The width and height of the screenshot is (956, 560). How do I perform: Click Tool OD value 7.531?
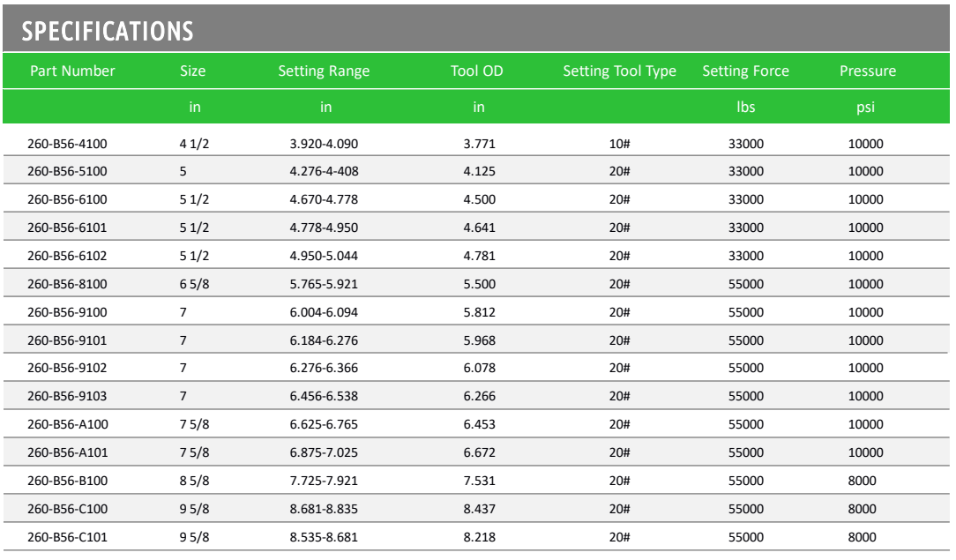click(479, 480)
